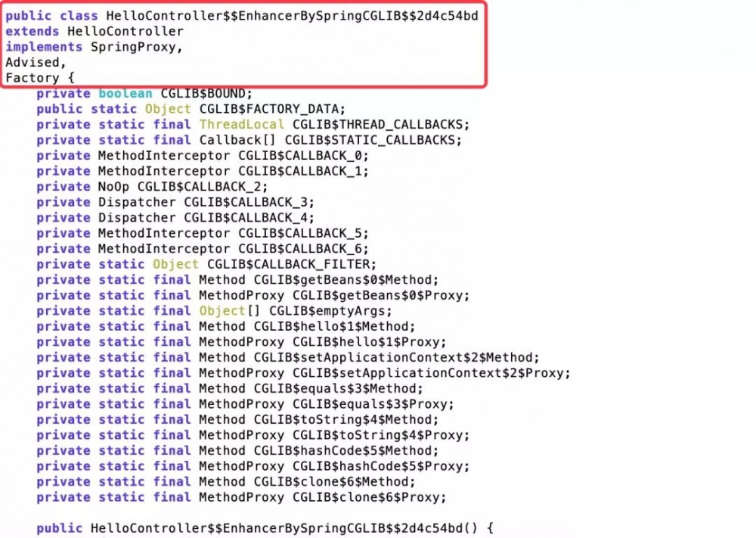Select the CGLIB$emptyArgs field

215,311
